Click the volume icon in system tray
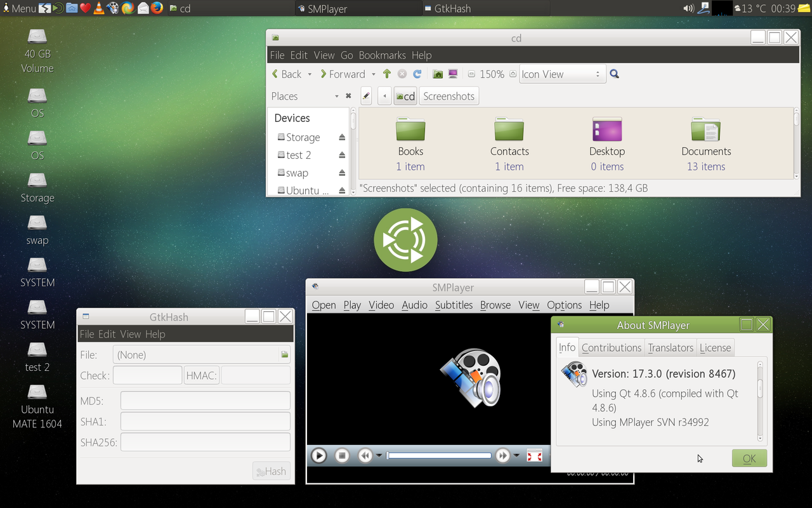This screenshot has width=812, height=508. [x=688, y=8]
